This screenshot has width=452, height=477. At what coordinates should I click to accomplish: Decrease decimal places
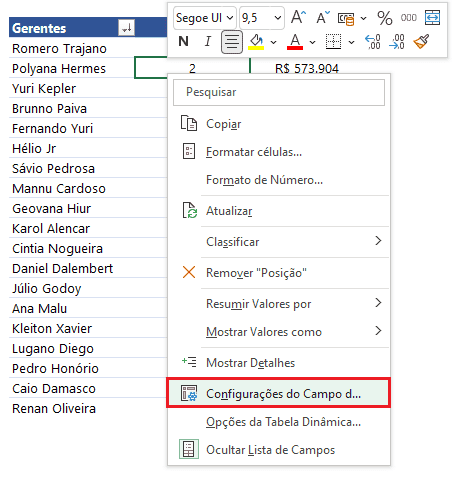point(397,42)
